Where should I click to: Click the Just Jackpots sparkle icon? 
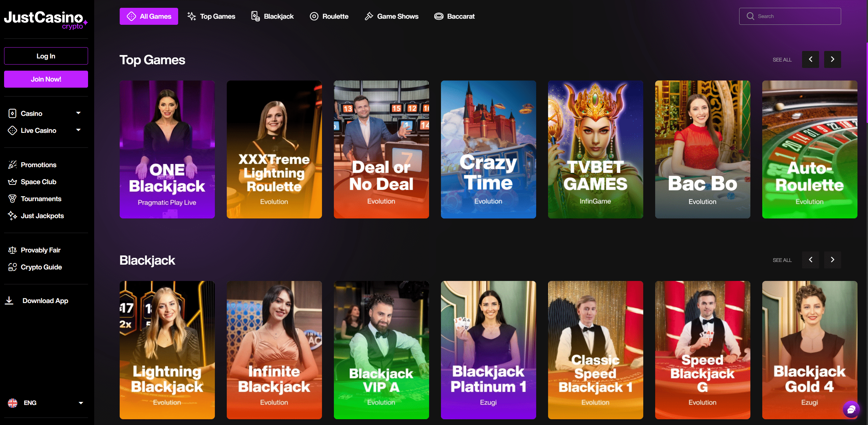click(12, 216)
